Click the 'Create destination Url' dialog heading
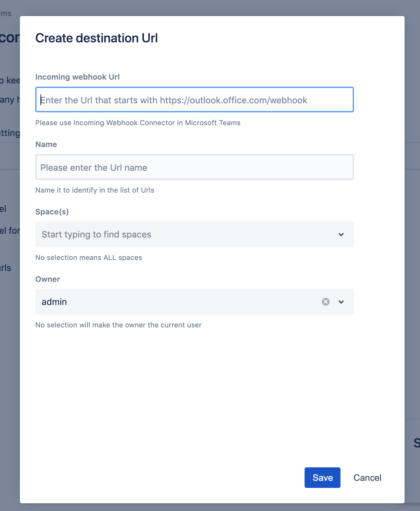Viewport: 420px width, 511px height. [97, 38]
